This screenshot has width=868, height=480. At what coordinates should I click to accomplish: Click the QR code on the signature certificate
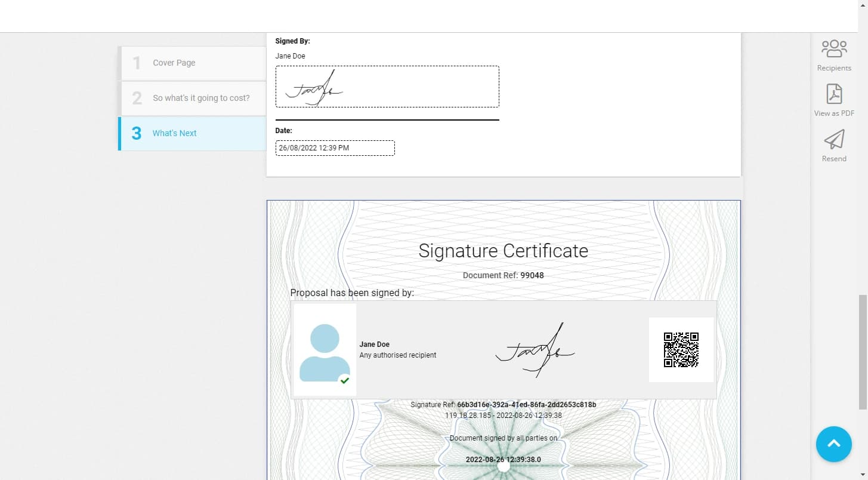681,350
